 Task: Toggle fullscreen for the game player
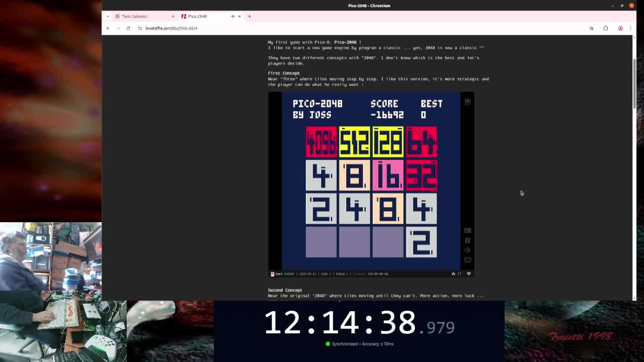(x=467, y=260)
